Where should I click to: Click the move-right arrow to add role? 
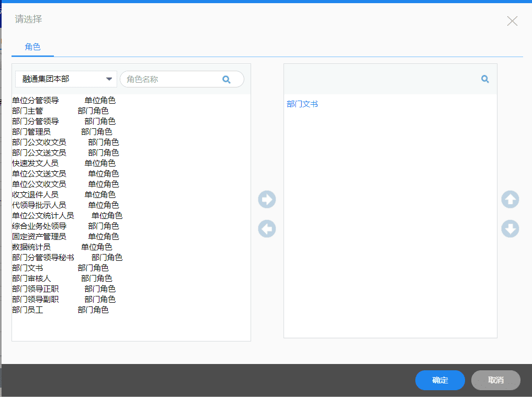click(x=267, y=200)
